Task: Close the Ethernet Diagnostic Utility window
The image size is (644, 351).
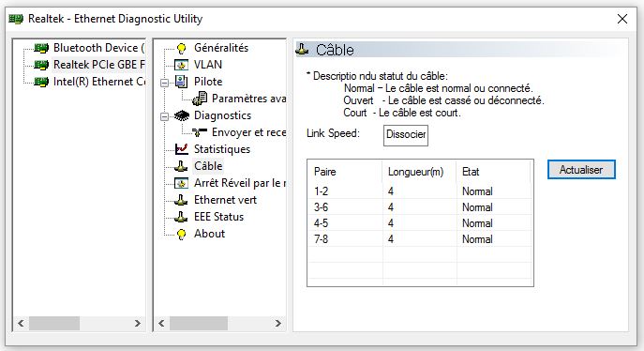Action: tap(622, 19)
